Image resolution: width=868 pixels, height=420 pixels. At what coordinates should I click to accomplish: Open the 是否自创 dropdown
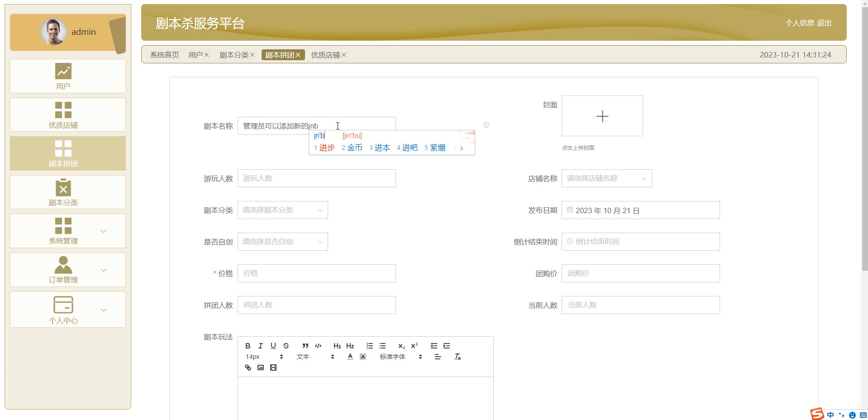pyautogui.click(x=282, y=242)
